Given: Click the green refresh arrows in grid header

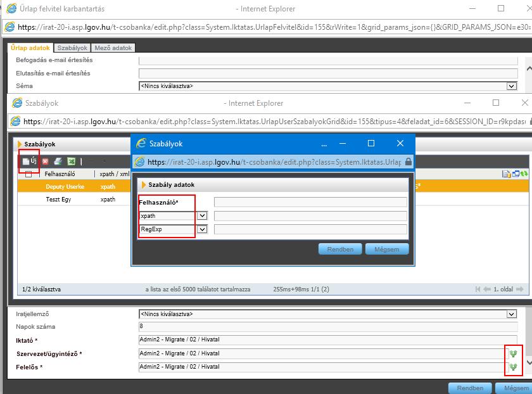Looking at the screenshot, I should point(524,174).
